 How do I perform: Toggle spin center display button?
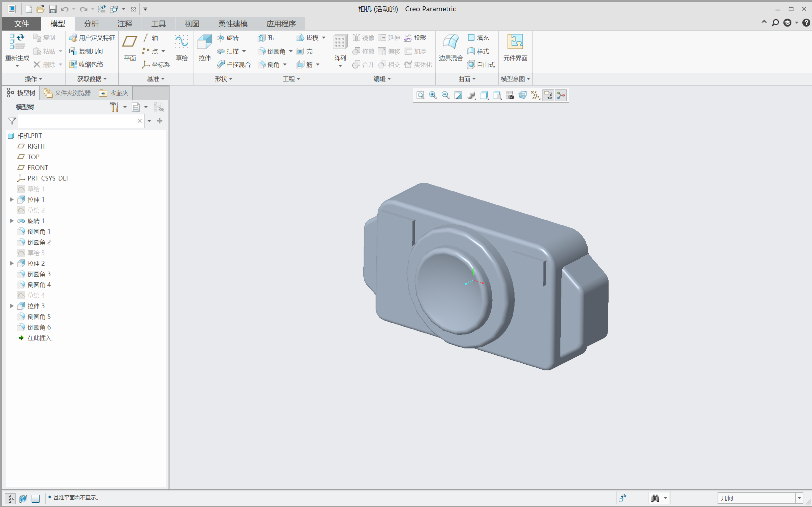561,95
